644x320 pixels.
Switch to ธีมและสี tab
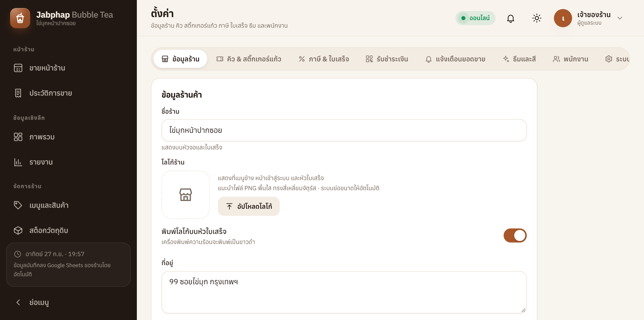pos(519,59)
